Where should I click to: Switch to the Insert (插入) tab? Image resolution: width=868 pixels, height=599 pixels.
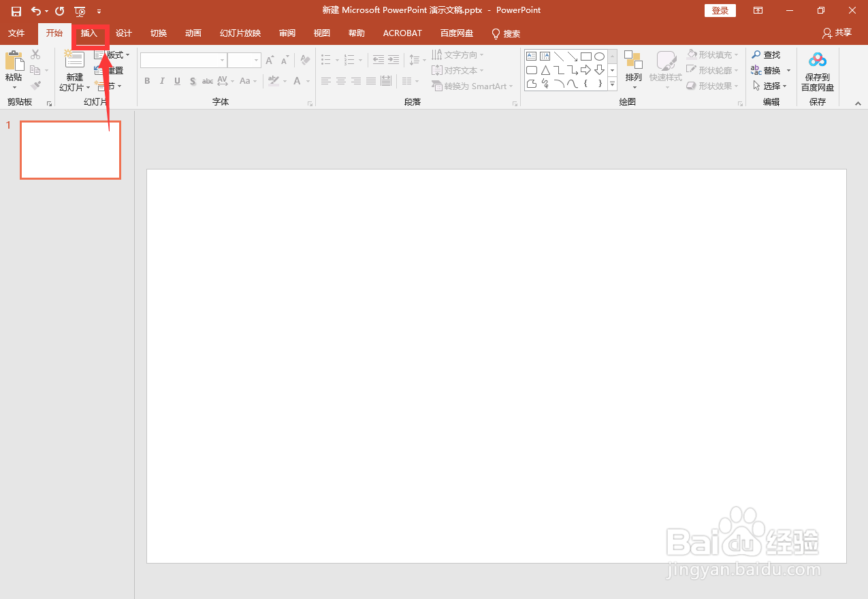click(89, 33)
